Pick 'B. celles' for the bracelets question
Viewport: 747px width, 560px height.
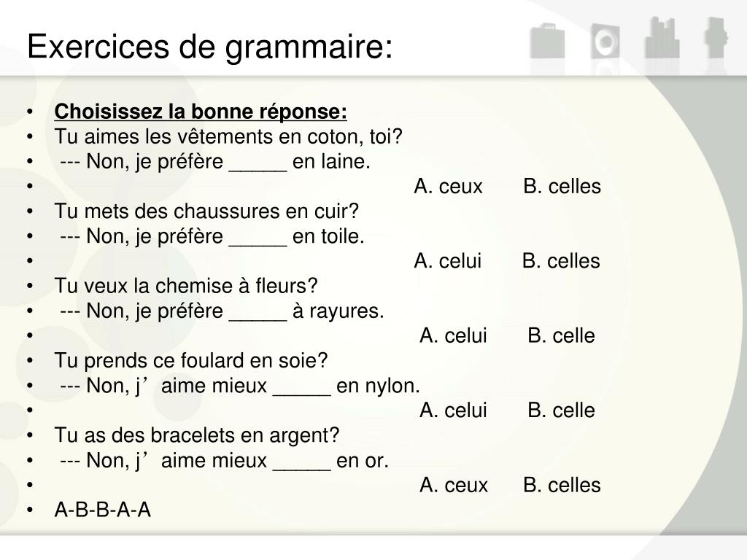(x=562, y=485)
